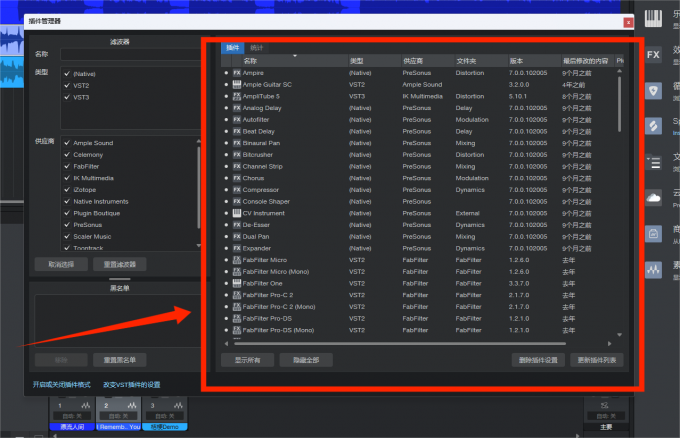Click the 重置黑名单 button
This screenshot has width=680, height=438.
coord(120,360)
